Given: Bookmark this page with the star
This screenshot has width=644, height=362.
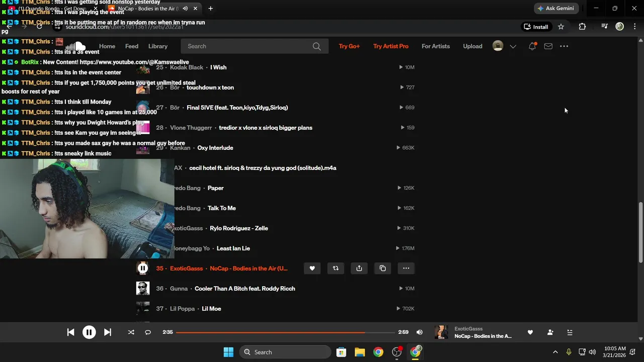Looking at the screenshot, I should (561, 27).
